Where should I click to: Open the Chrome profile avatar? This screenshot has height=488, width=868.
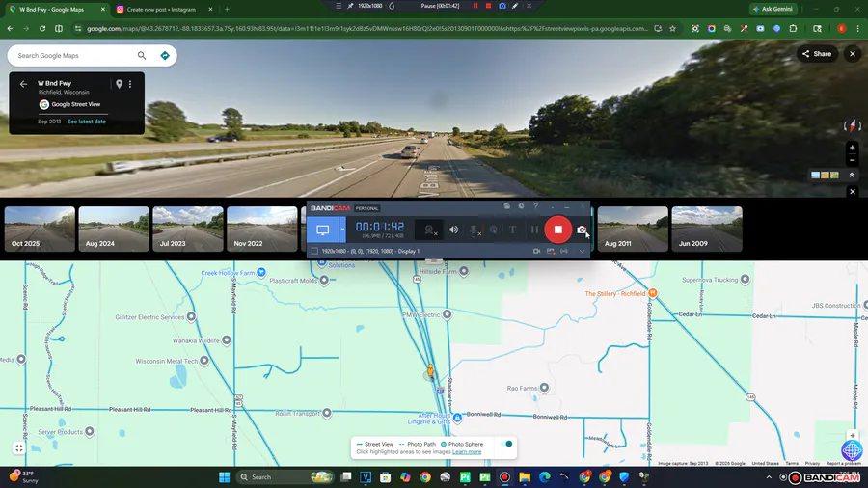coord(841,29)
